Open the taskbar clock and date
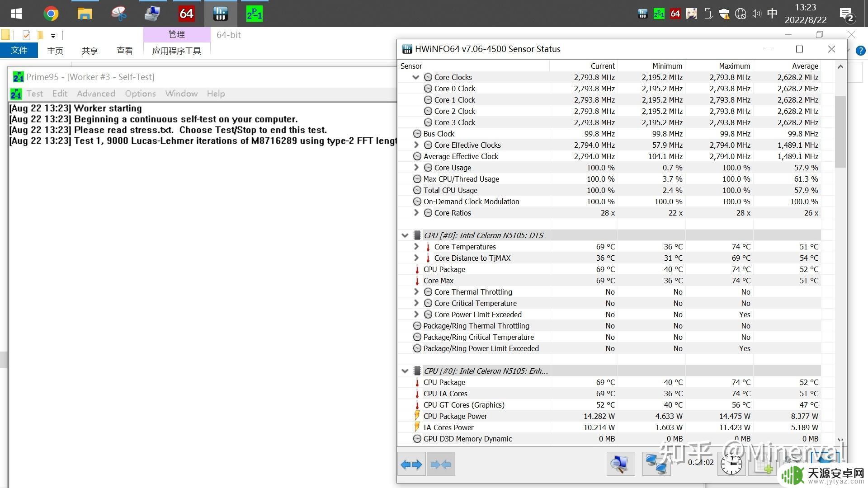The height and width of the screenshot is (488, 868). click(x=805, y=14)
